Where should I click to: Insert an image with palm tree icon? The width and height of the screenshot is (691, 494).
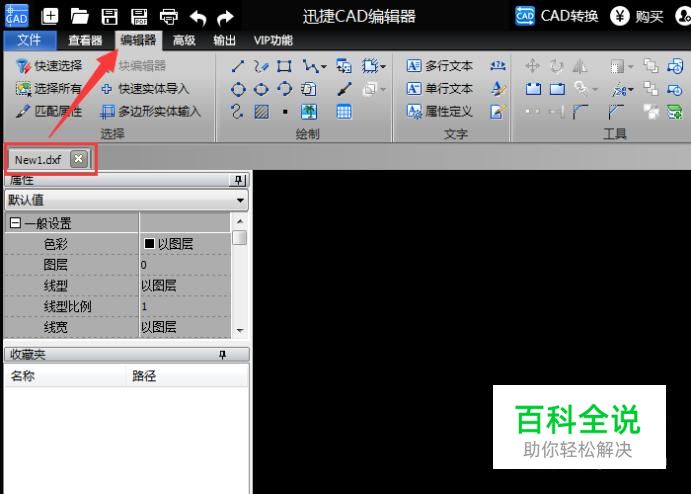coord(309,112)
